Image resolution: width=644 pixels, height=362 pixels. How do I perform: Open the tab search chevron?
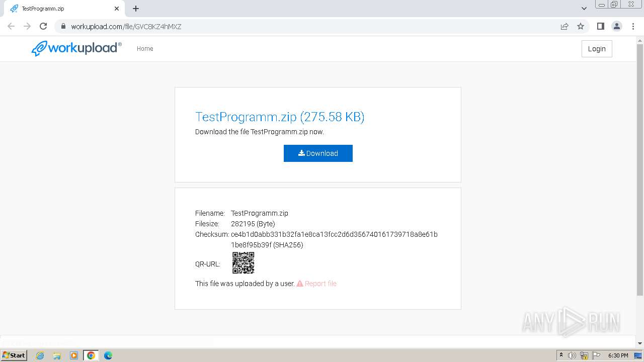[584, 9]
